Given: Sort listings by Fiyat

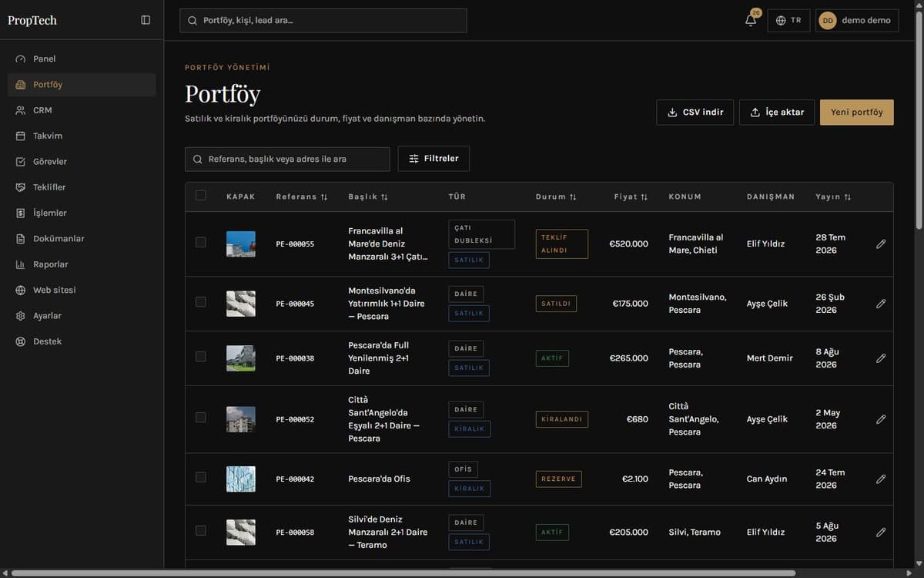Looking at the screenshot, I should pyautogui.click(x=631, y=197).
